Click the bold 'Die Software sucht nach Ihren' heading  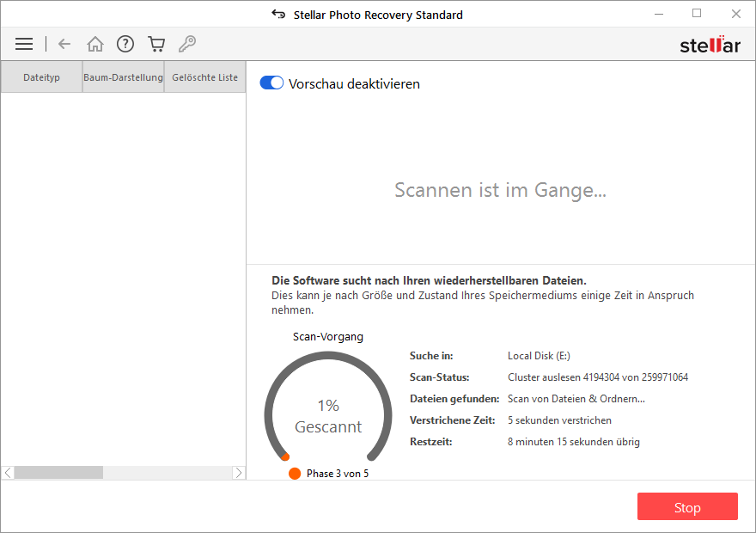pyautogui.click(x=429, y=281)
